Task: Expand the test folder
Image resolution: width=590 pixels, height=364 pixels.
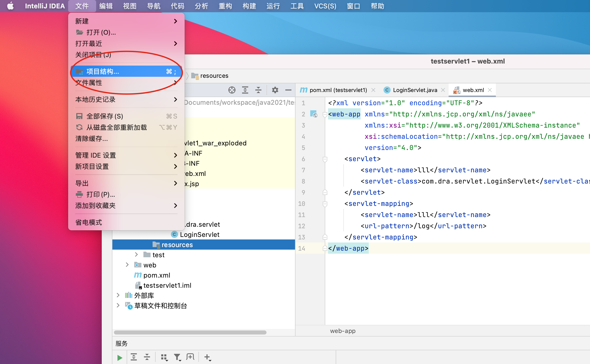Action: [x=137, y=254]
